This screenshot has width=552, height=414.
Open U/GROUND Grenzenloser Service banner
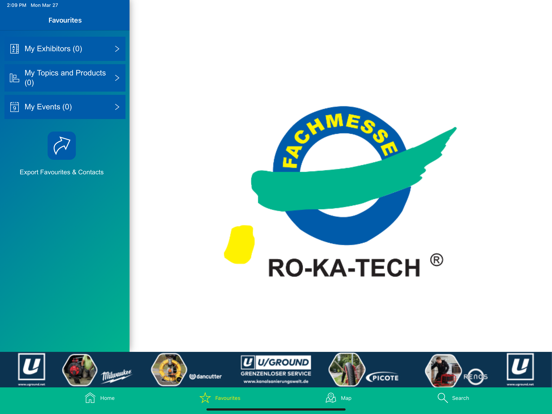276,370
